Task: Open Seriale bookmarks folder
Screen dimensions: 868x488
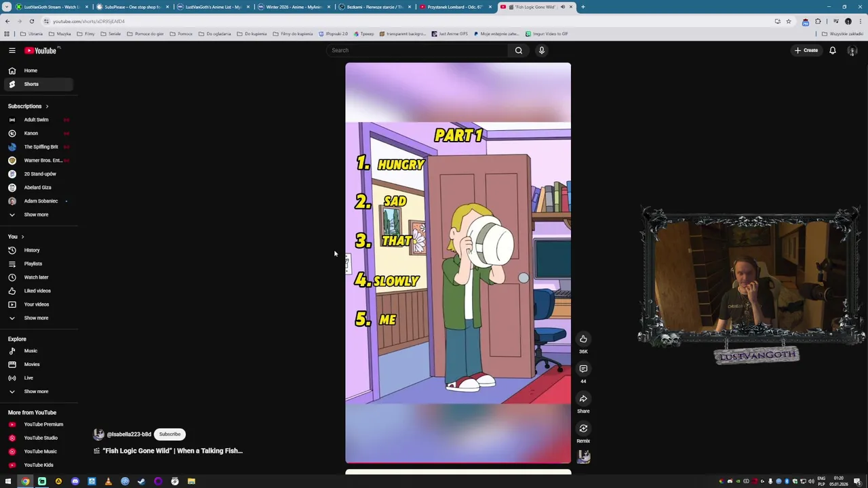Action: pyautogui.click(x=111, y=34)
